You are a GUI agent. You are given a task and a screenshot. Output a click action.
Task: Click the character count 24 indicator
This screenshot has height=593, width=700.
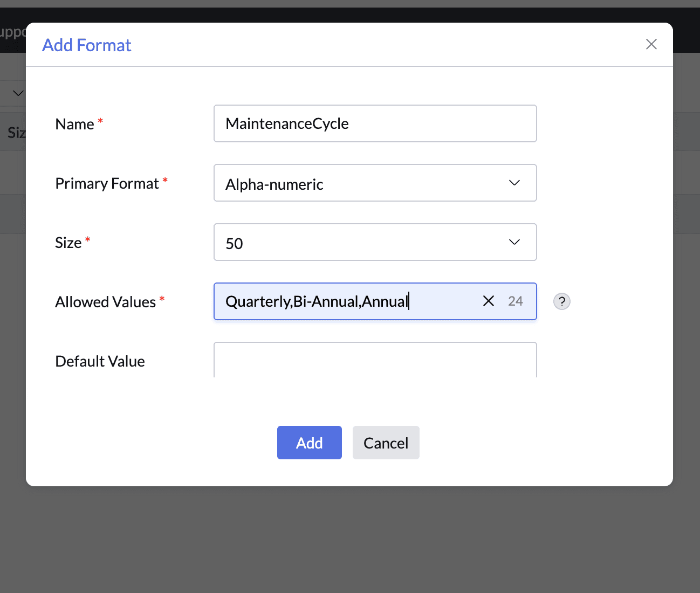coord(515,301)
